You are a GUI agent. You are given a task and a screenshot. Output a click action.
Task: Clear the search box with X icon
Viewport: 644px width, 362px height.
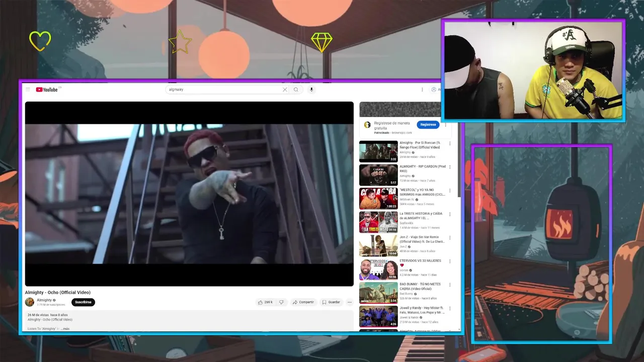click(x=285, y=89)
